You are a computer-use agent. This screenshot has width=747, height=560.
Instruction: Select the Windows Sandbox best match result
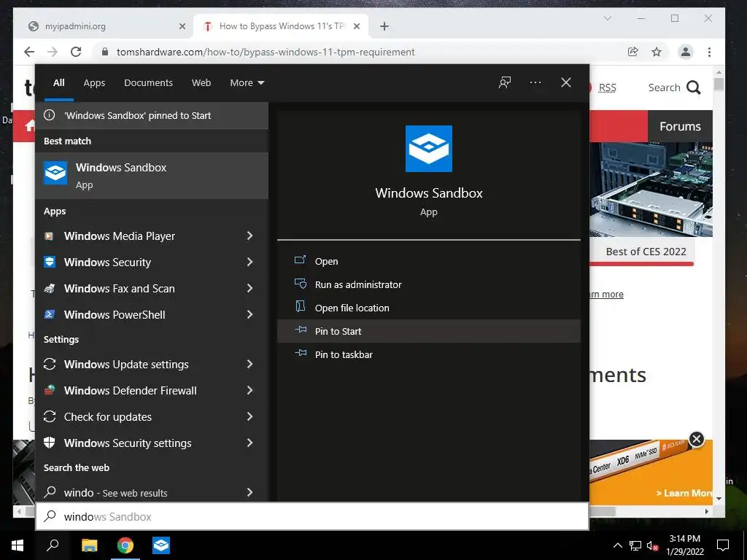point(152,176)
